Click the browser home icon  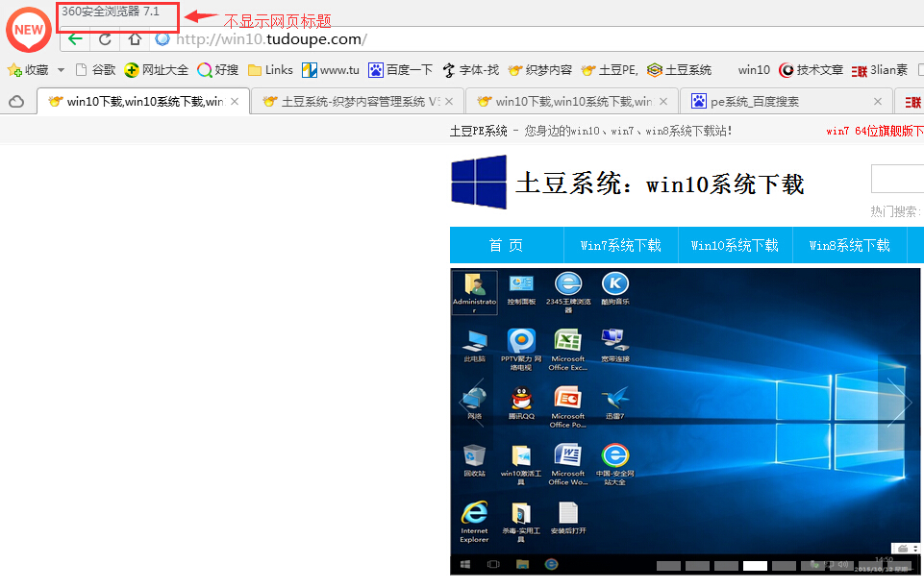click(135, 39)
